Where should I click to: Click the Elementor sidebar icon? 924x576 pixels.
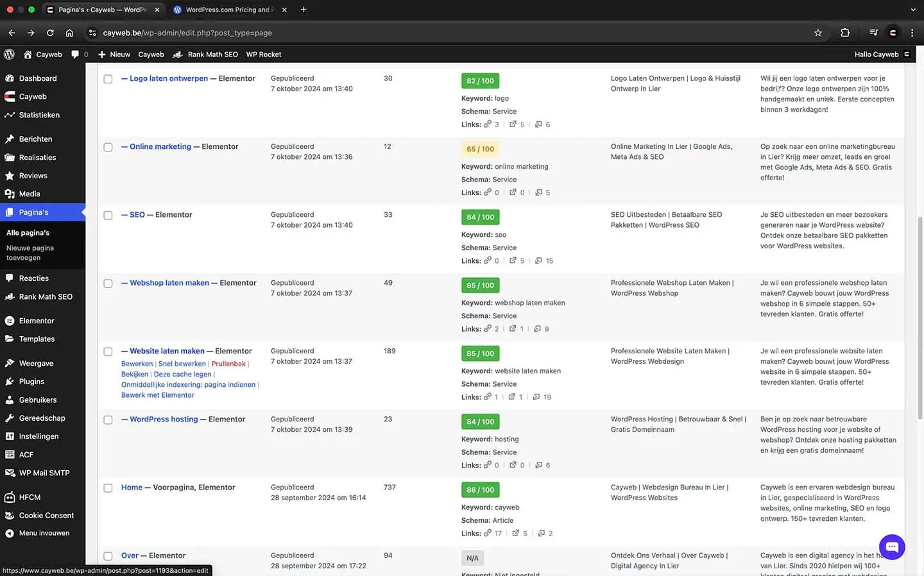[10, 321]
